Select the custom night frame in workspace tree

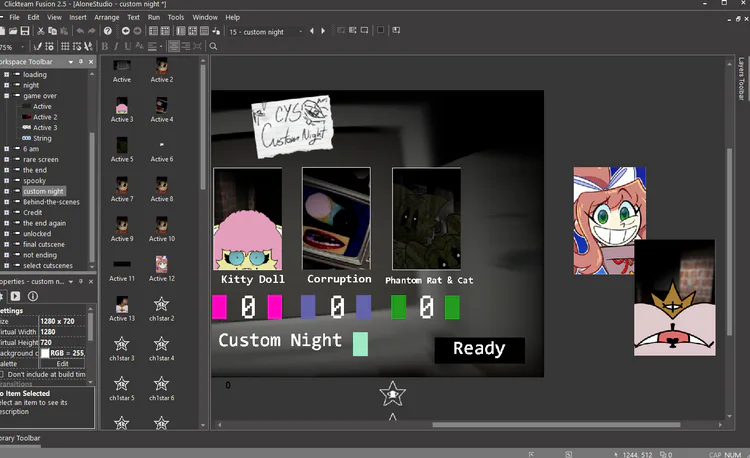click(x=43, y=191)
